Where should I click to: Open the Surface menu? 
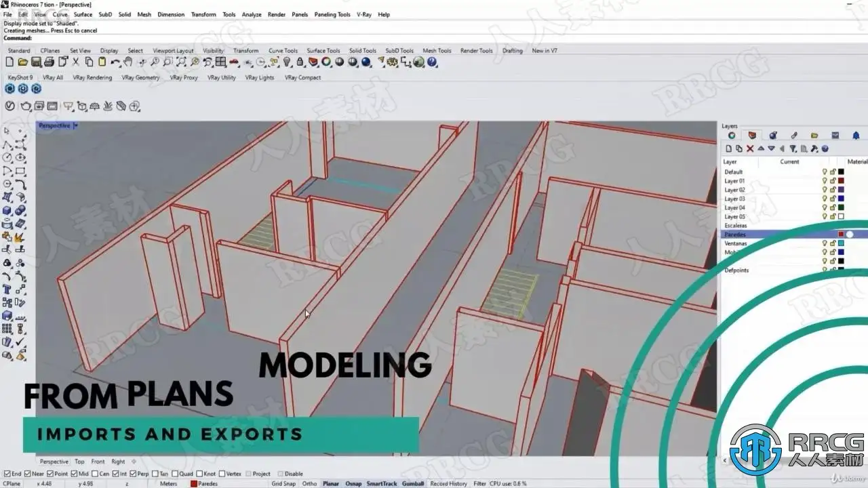click(x=83, y=14)
